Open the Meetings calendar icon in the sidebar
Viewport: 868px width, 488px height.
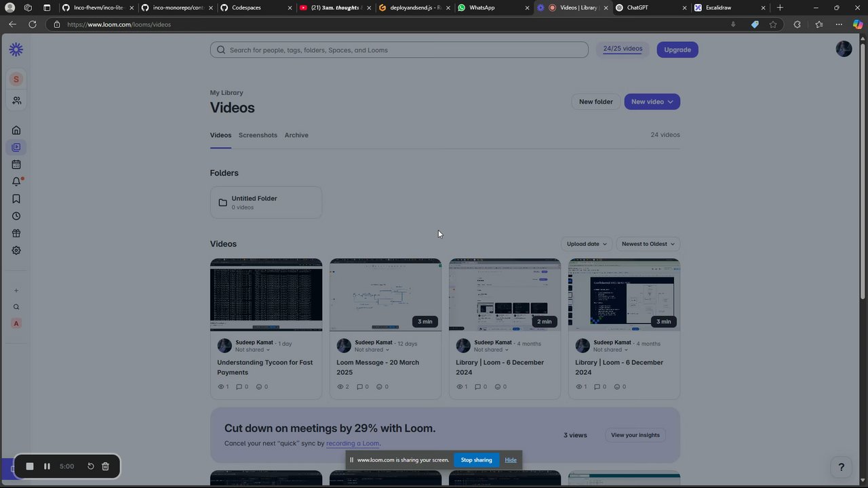click(16, 165)
